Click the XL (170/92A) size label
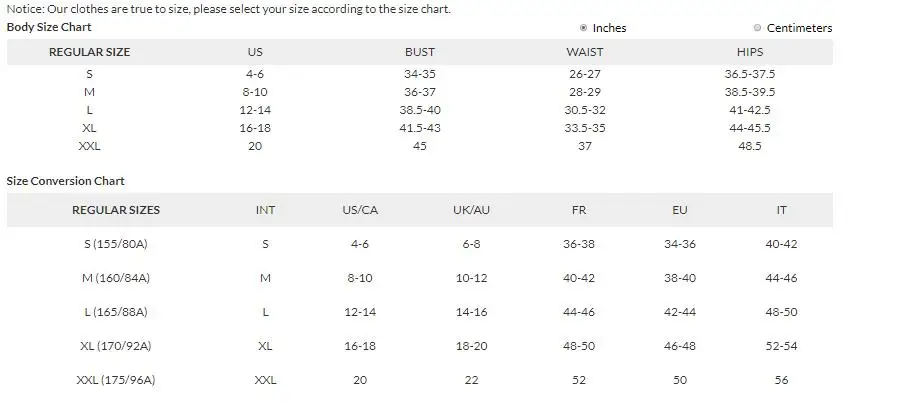899x417 pixels. tap(116, 346)
